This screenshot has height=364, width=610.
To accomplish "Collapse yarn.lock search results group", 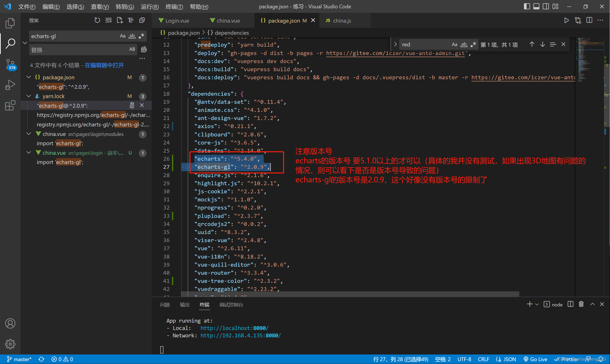I will tap(29, 96).
